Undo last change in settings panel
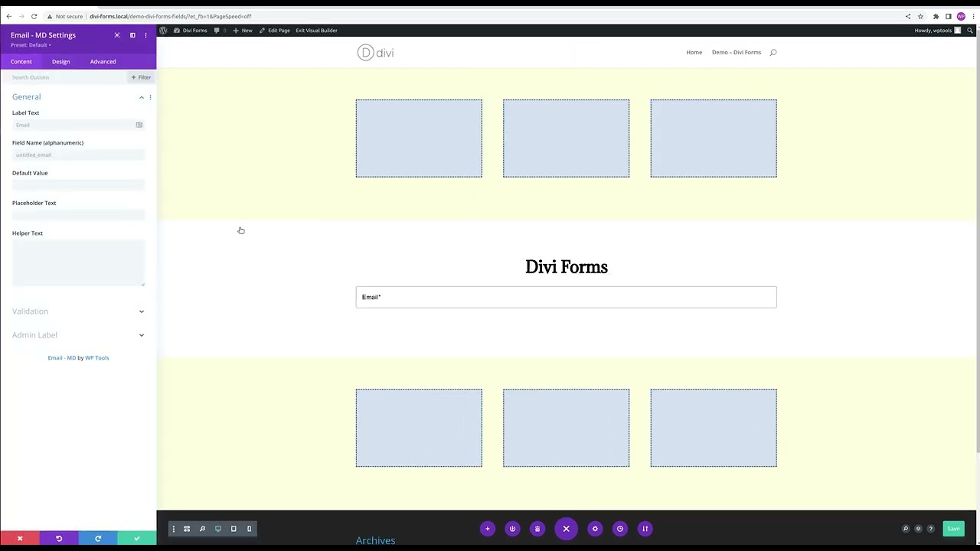The image size is (980, 551). tap(59, 539)
